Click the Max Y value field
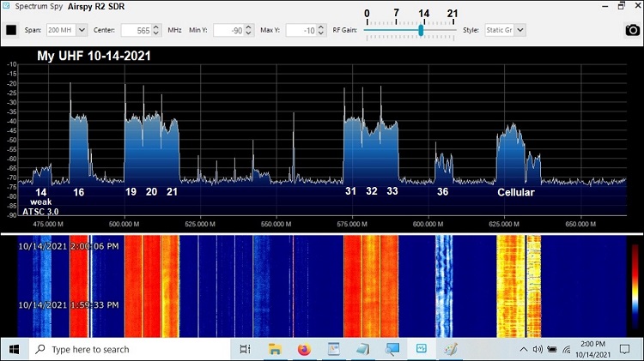The image size is (644, 361). tap(301, 30)
